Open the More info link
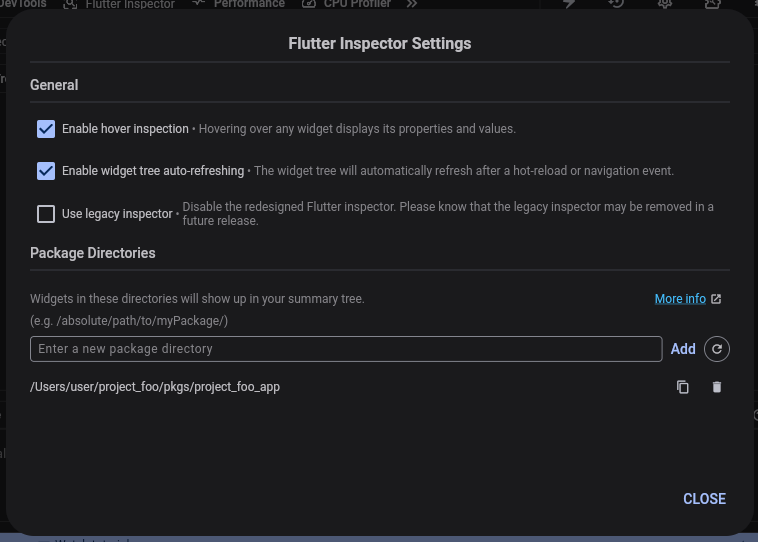The height and width of the screenshot is (542, 758). (680, 299)
